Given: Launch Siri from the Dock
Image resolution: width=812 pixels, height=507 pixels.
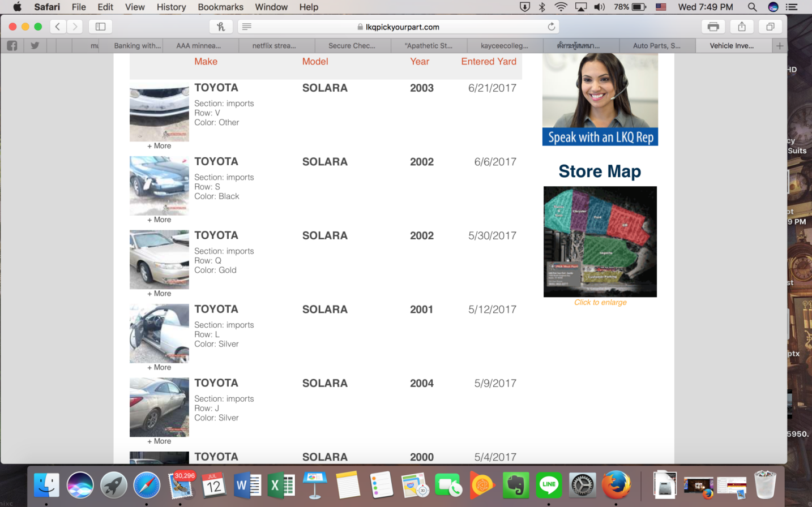Looking at the screenshot, I should [x=80, y=485].
